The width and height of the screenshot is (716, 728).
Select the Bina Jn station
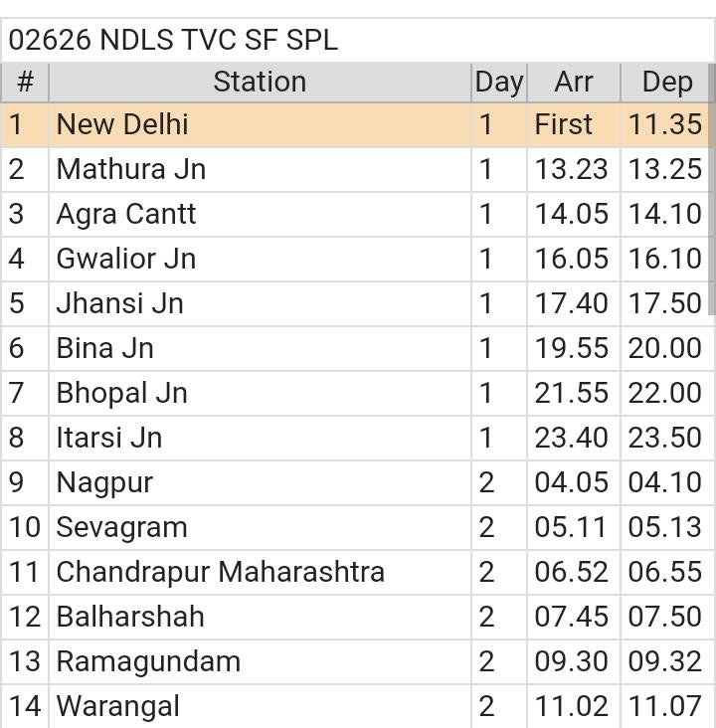(x=104, y=348)
